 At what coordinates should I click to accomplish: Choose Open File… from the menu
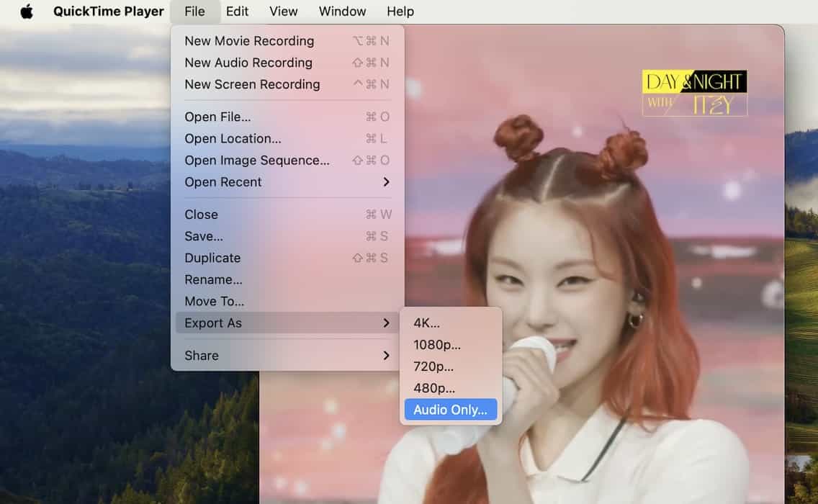(217, 117)
